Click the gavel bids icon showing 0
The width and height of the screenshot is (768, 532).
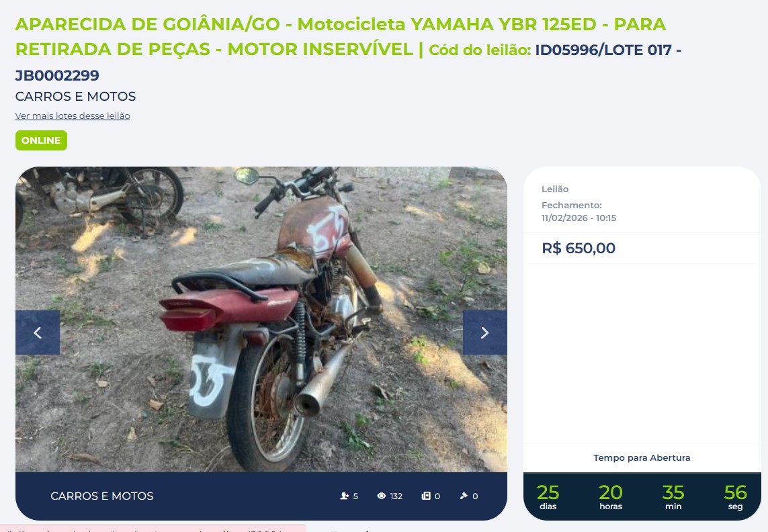tap(464, 496)
